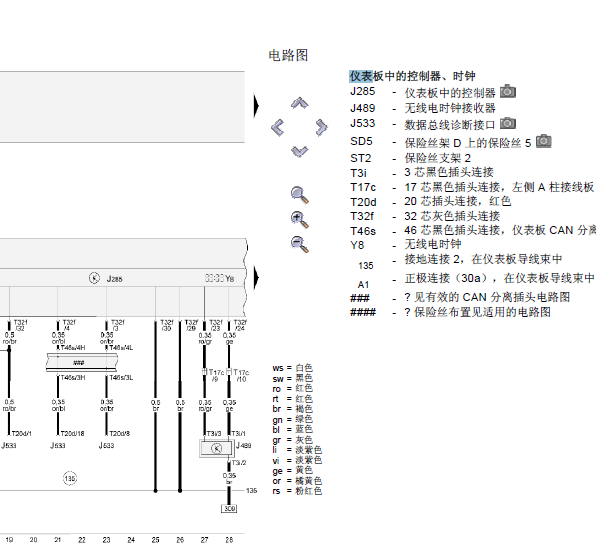Screen dimensions: 596x544
Task: Click the ge = 黄色 color code
Action: [292, 471]
